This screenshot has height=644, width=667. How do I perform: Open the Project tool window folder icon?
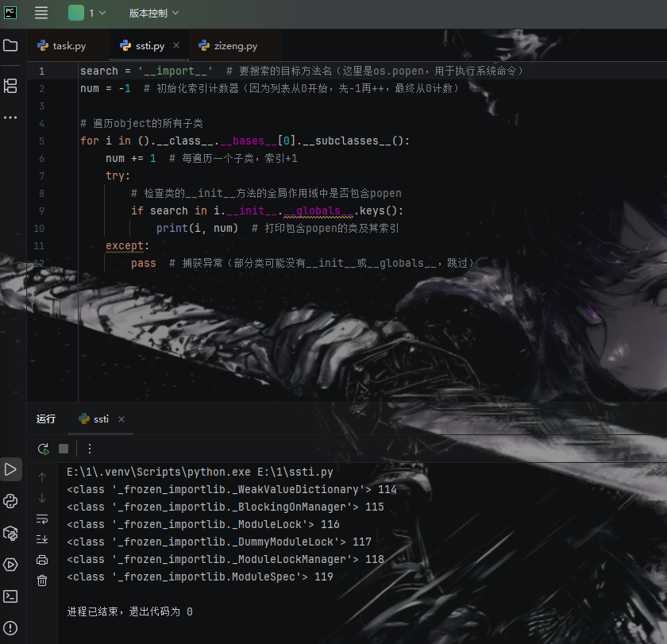pos(10,45)
